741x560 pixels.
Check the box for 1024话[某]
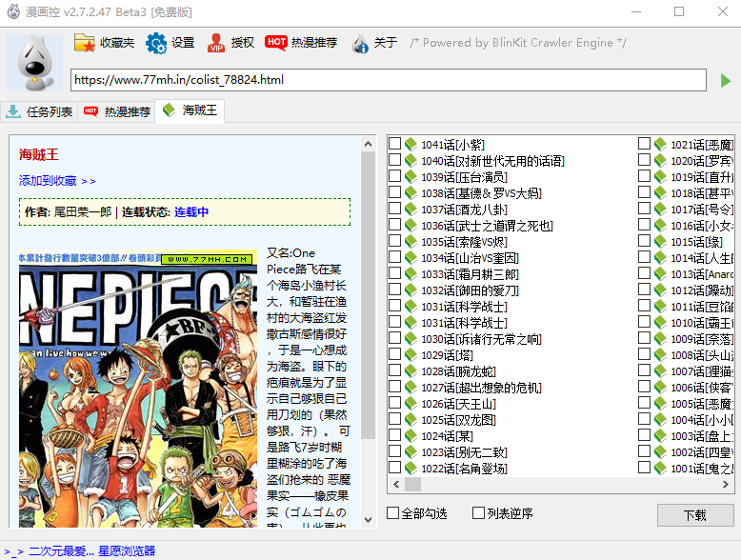(x=394, y=435)
